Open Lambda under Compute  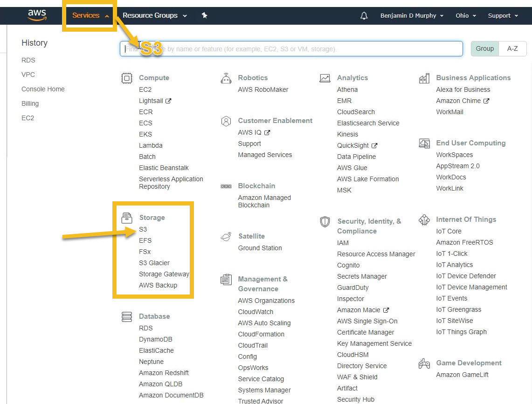(151, 145)
